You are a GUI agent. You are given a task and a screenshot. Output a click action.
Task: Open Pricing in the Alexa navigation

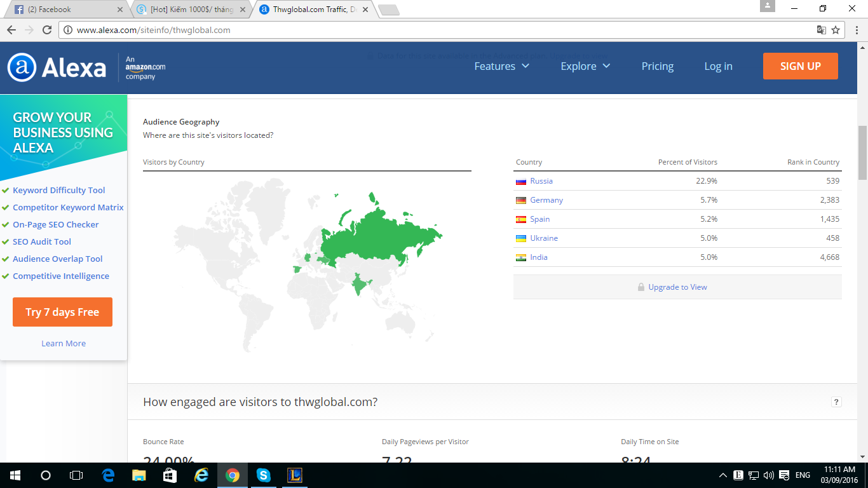coord(658,66)
